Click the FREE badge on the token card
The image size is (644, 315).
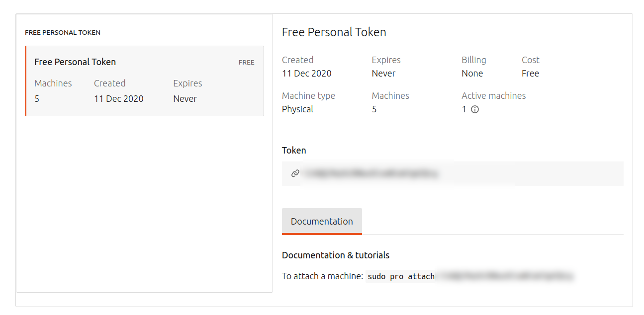(x=246, y=63)
